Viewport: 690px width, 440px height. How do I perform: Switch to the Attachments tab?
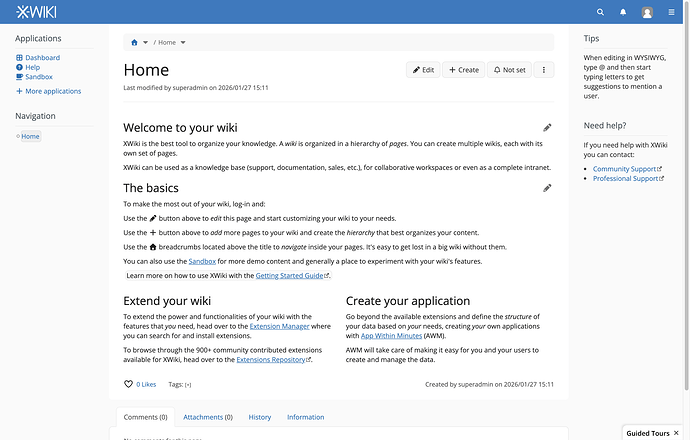[x=208, y=417]
